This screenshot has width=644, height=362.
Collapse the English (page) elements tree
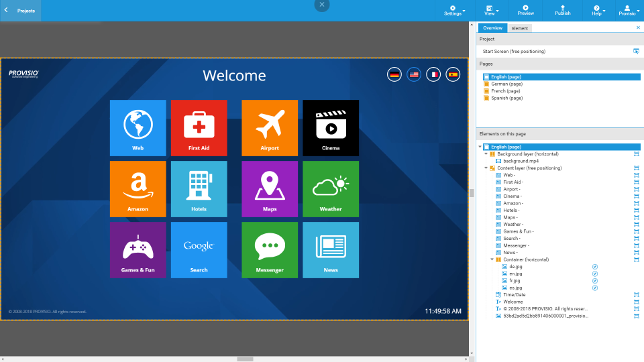pyautogui.click(x=480, y=147)
